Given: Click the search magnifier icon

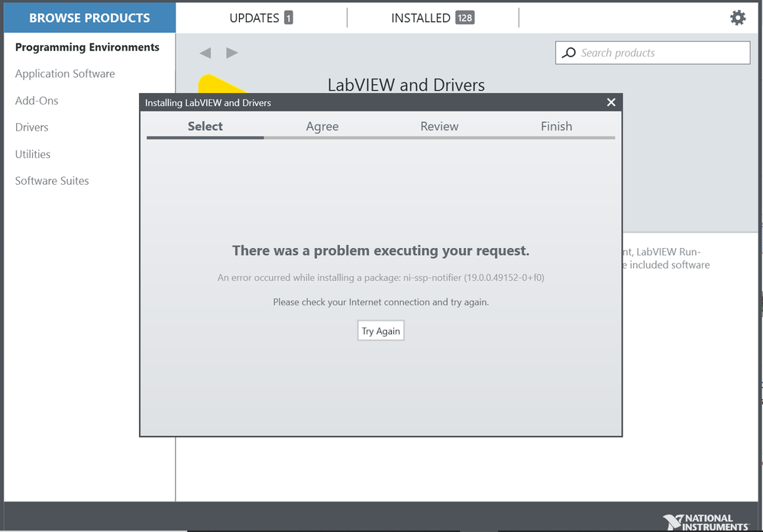Looking at the screenshot, I should (x=568, y=53).
